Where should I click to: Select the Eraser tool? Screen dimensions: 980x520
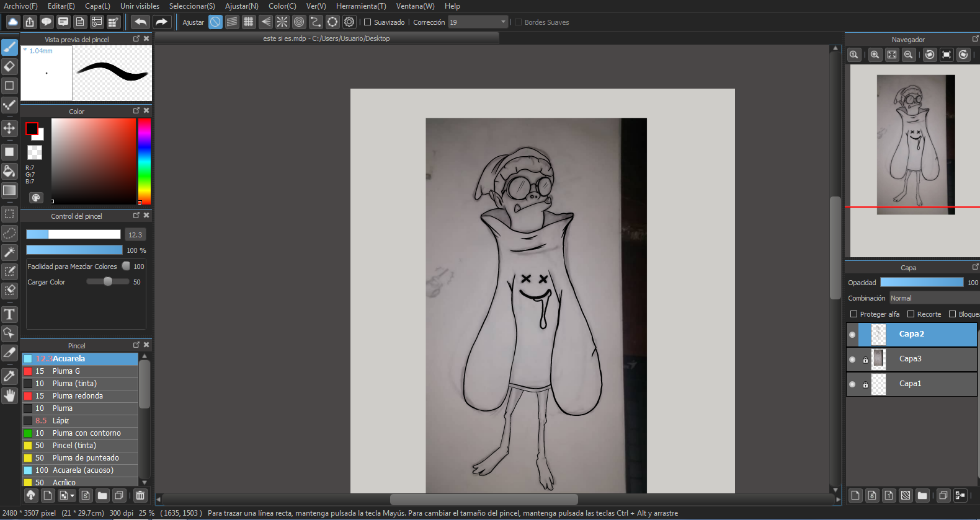[x=9, y=66]
